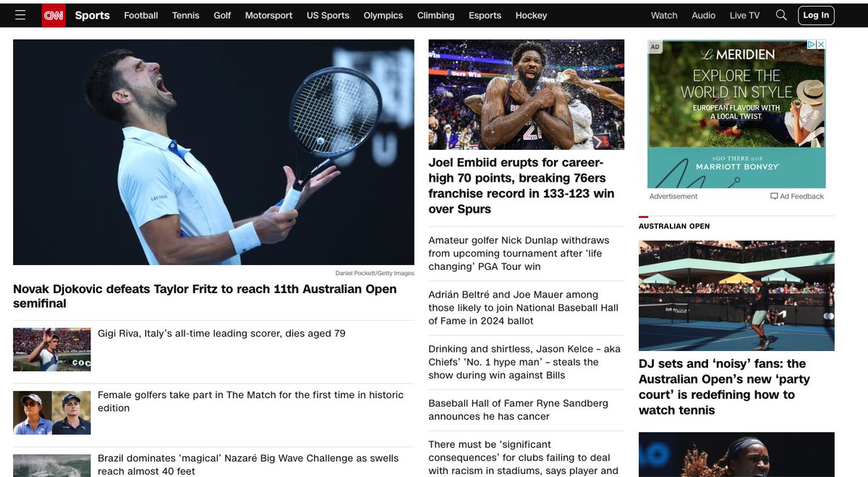
Task: Open the Nazaré big wave thumbnail
Action: (x=52, y=465)
